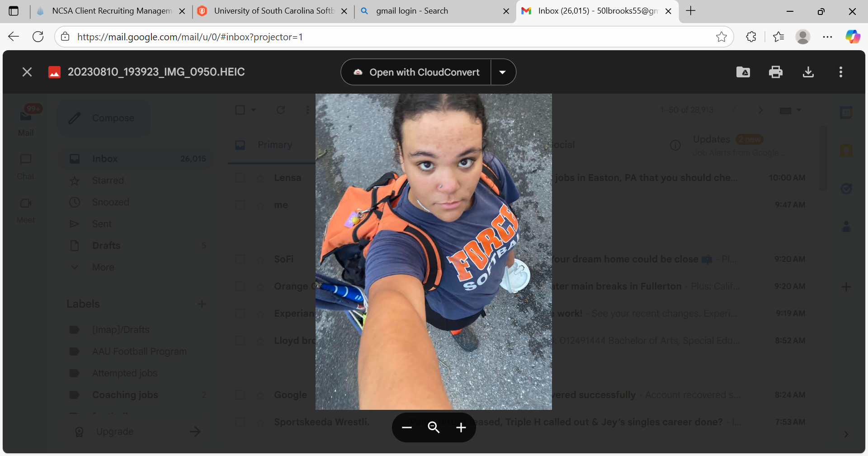Open the preview's three-dot more actions menu
868x456 pixels.
pyautogui.click(x=841, y=72)
